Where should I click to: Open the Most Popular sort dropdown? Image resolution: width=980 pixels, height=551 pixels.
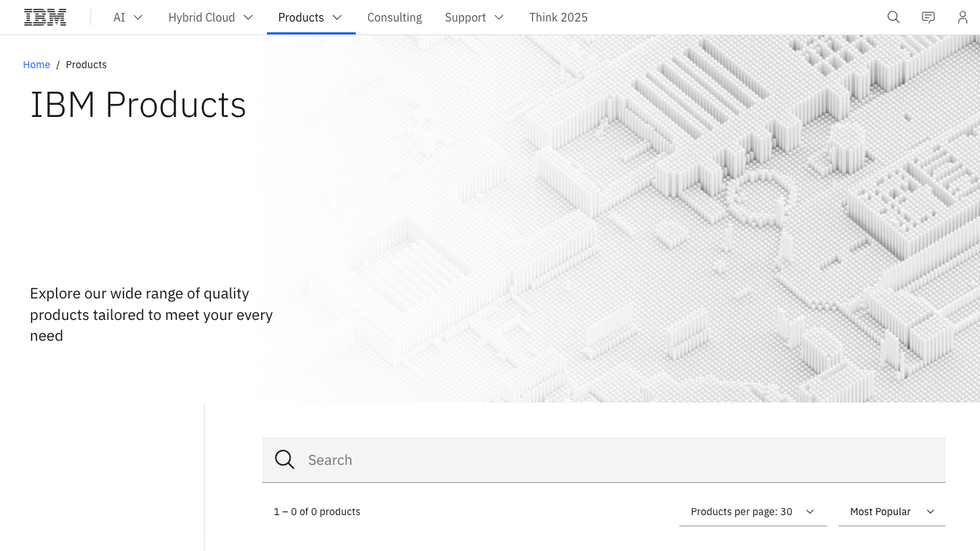pyautogui.click(x=892, y=512)
